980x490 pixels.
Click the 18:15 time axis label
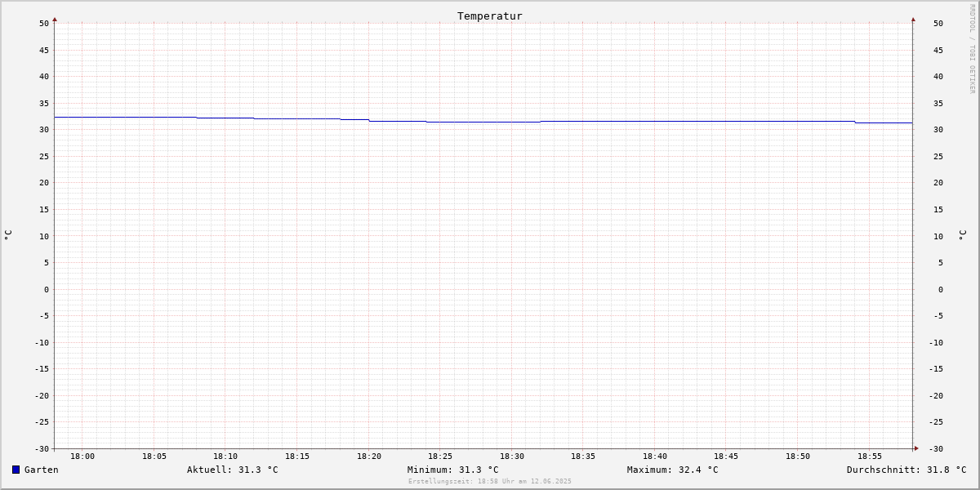pyautogui.click(x=297, y=457)
